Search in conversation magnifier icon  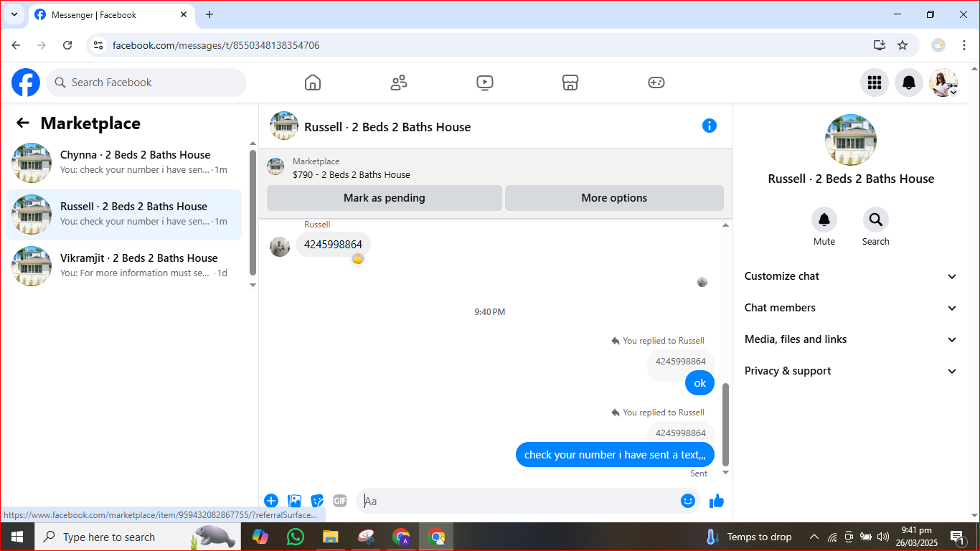coord(876,220)
